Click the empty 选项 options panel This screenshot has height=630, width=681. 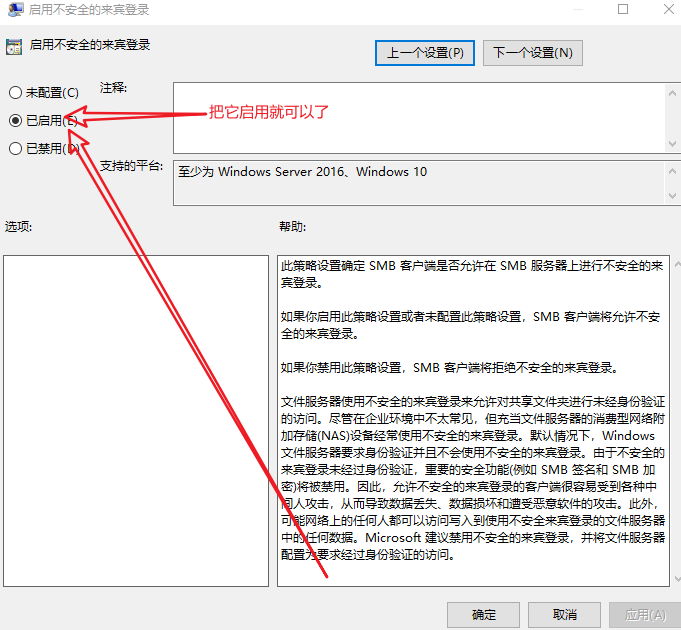pos(136,421)
